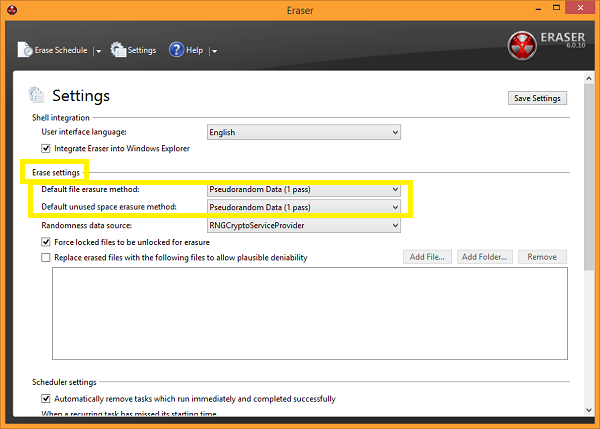The image size is (600, 429).
Task: Open the Erase Schedule menu label
Action: point(61,50)
